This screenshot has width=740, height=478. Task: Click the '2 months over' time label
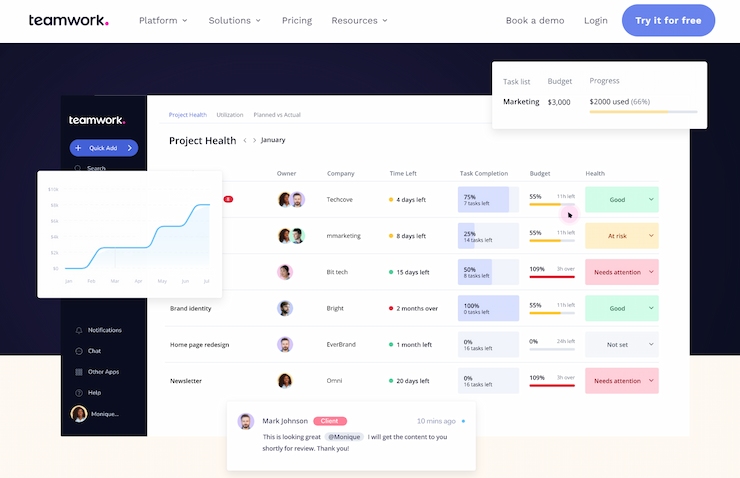coord(417,309)
